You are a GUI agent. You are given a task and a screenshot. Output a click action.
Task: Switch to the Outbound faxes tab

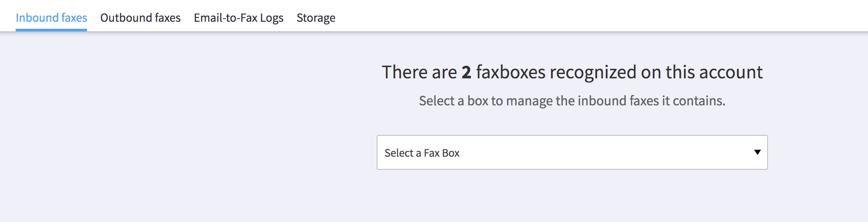pos(140,18)
